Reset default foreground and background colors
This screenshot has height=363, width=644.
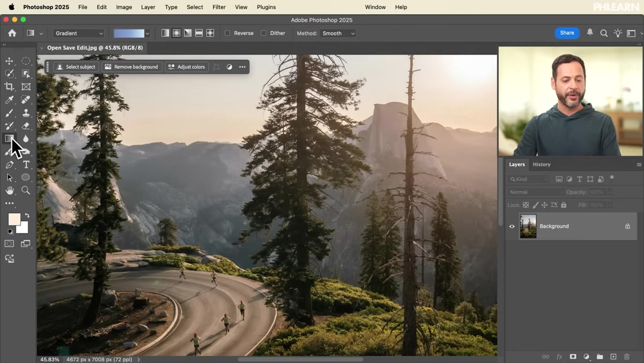coord(10,231)
